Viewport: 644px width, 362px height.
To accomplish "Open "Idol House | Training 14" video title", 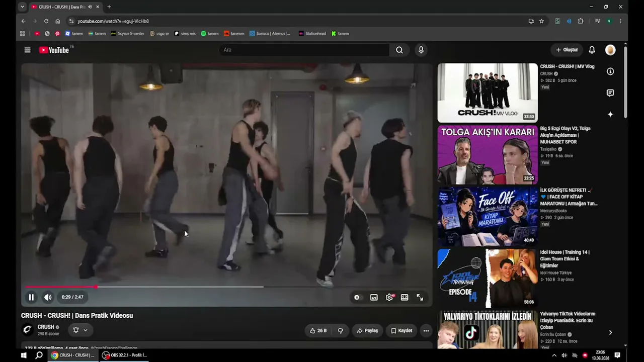I will tap(565, 259).
